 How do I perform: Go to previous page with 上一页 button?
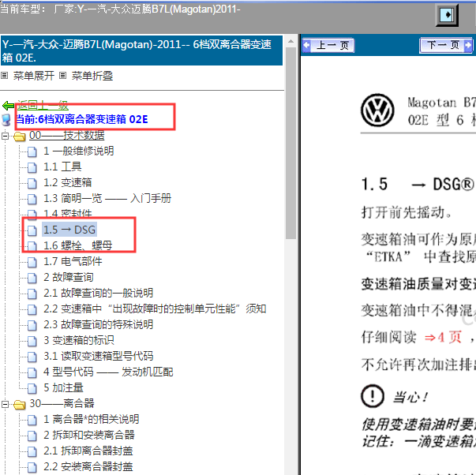point(328,46)
